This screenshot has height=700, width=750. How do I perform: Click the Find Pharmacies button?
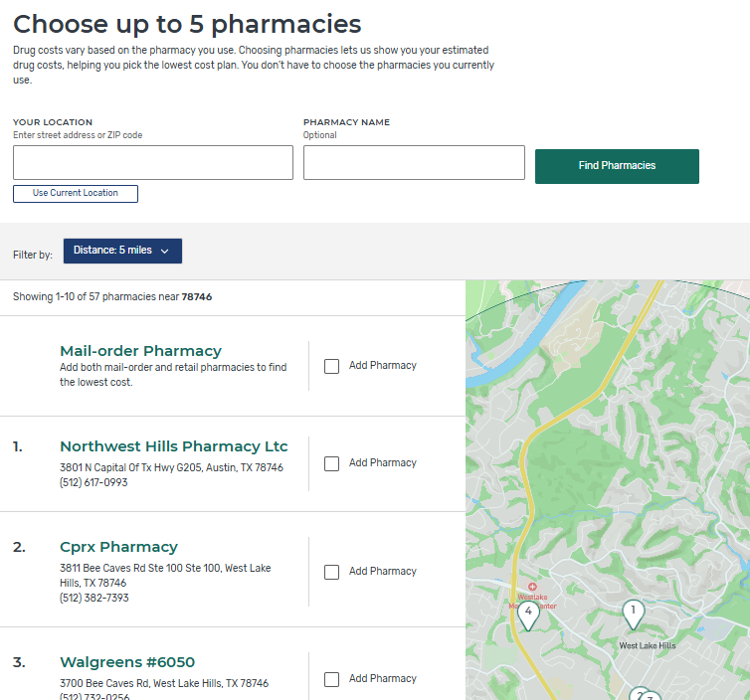coord(617,166)
